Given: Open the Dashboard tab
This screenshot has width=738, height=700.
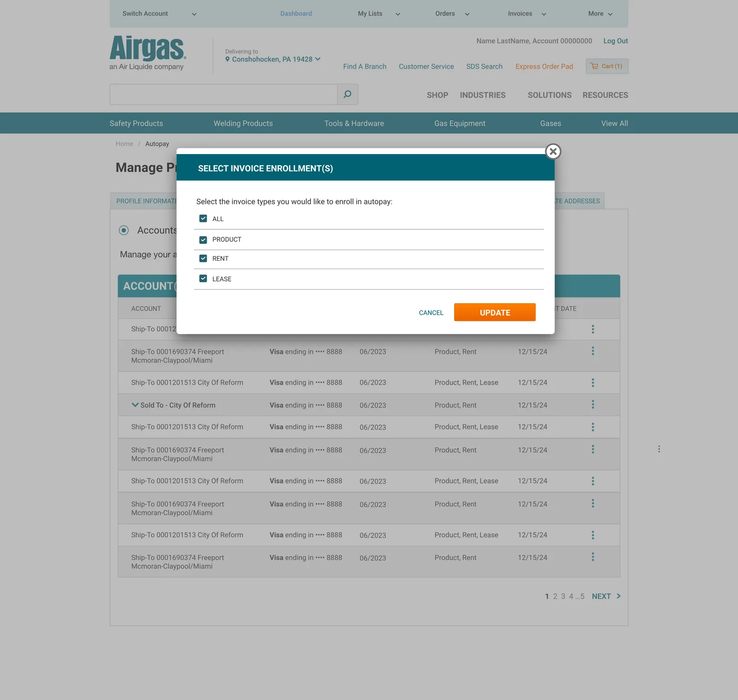Looking at the screenshot, I should tap(296, 14).
